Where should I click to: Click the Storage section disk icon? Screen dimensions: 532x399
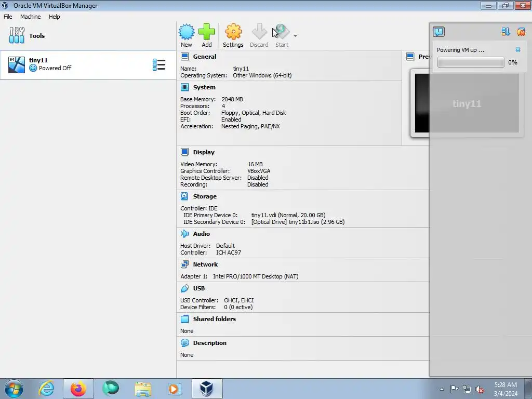184,196
